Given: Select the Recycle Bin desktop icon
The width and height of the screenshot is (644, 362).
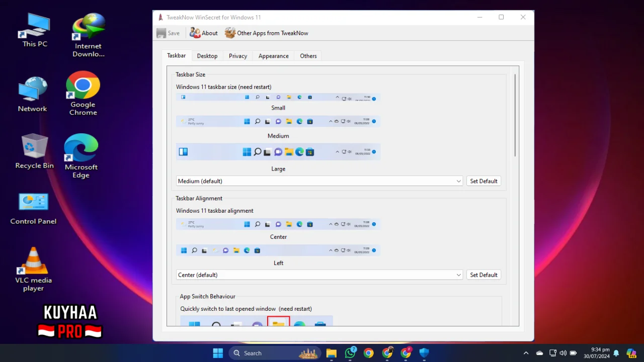Looking at the screenshot, I should (34, 151).
